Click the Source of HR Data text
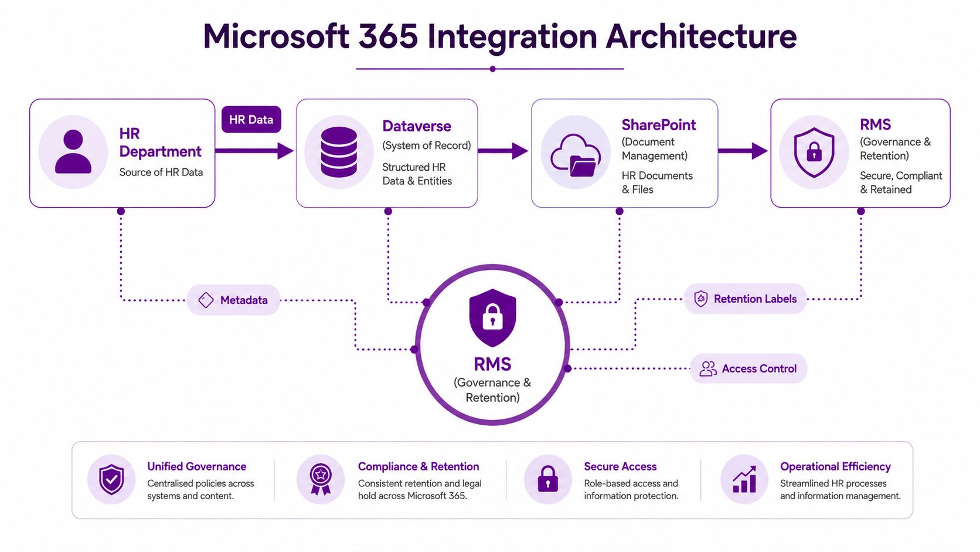 161,172
